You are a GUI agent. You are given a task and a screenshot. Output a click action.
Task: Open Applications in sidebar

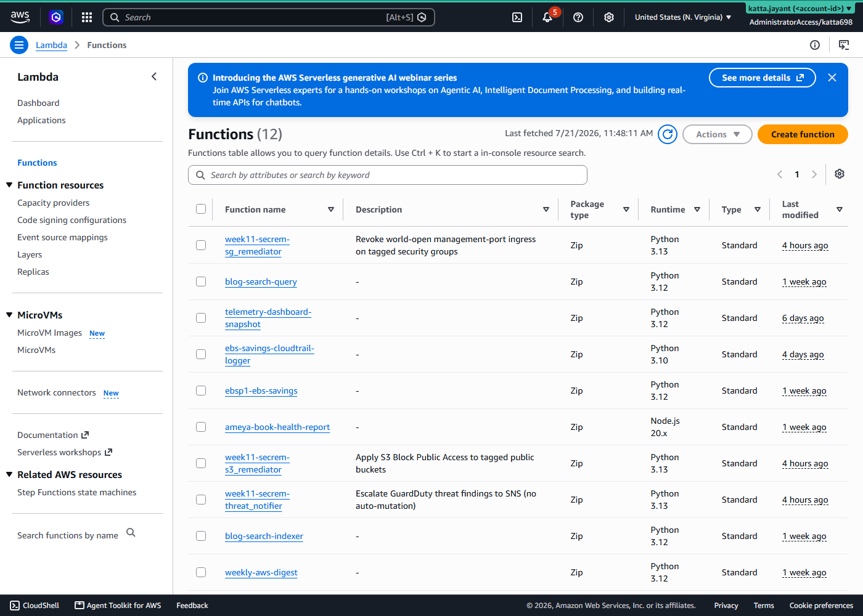pos(41,120)
